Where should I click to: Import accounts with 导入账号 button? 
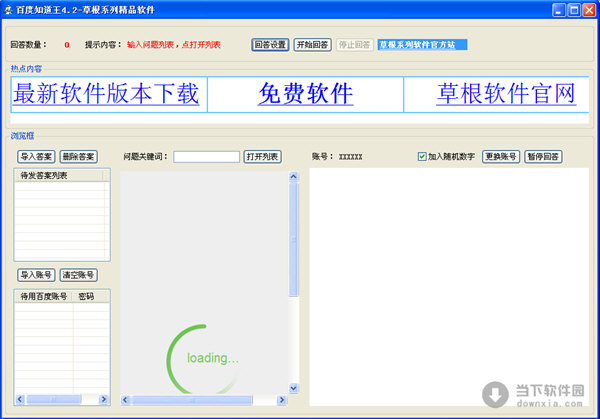coord(36,275)
